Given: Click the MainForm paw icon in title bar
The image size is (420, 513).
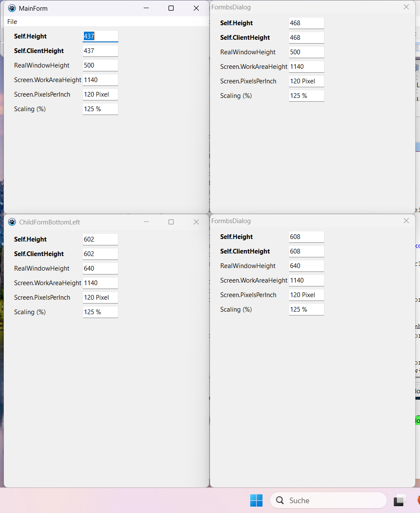Looking at the screenshot, I should (12, 8).
